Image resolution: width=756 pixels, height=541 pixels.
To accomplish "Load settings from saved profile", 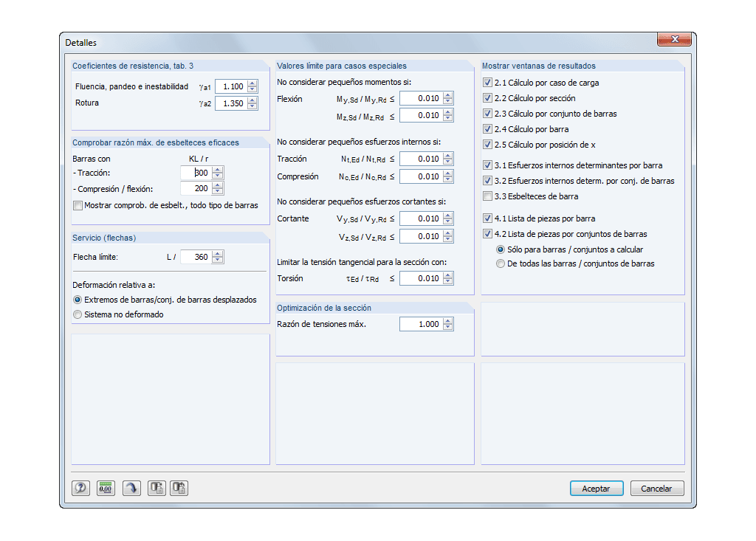I will (178, 488).
